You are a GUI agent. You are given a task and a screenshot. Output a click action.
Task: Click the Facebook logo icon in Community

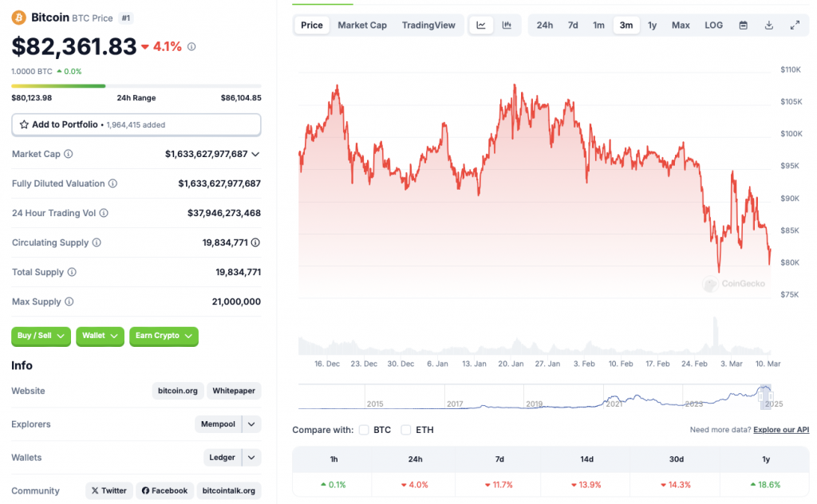[145, 490]
